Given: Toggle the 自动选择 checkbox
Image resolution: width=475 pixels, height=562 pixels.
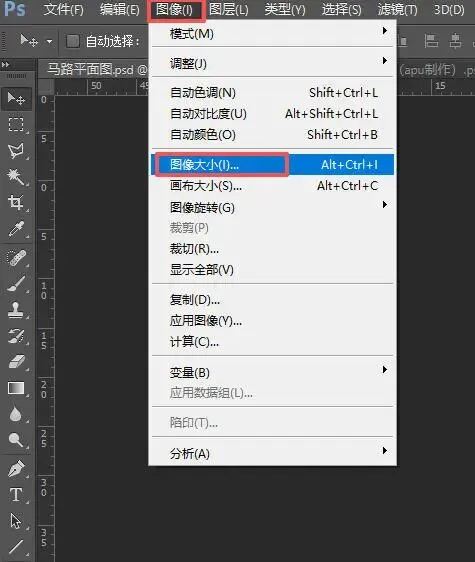Looking at the screenshot, I should pos(73,41).
